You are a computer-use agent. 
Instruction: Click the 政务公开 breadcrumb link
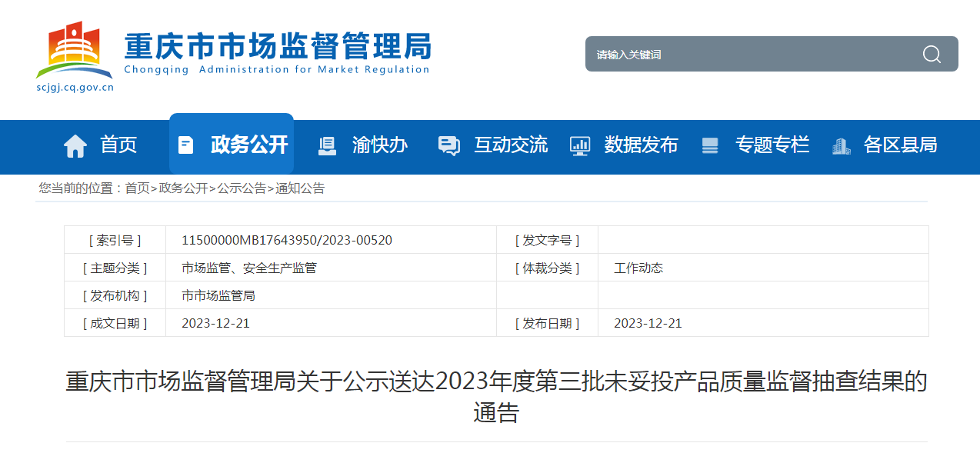click(x=183, y=188)
